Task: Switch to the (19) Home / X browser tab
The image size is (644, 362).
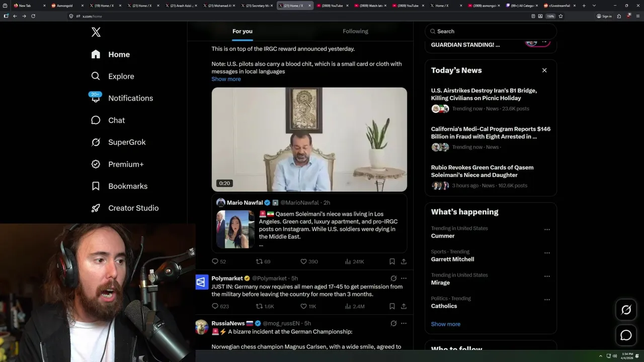Action: (x=104, y=6)
